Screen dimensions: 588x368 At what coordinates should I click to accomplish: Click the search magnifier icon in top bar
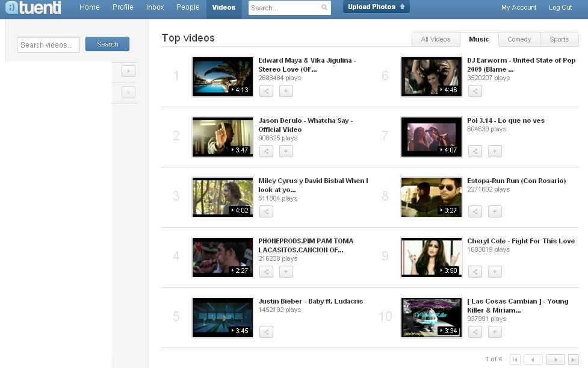point(324,7)
